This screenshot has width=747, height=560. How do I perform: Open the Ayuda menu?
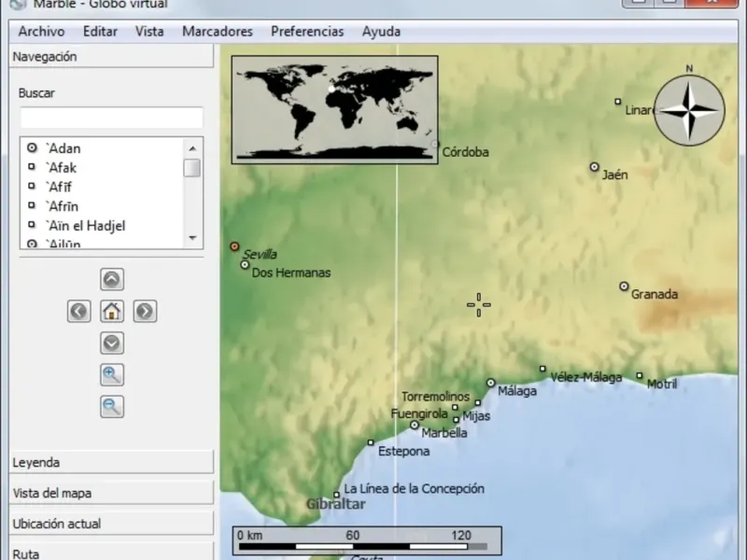(x=381, y=32)
